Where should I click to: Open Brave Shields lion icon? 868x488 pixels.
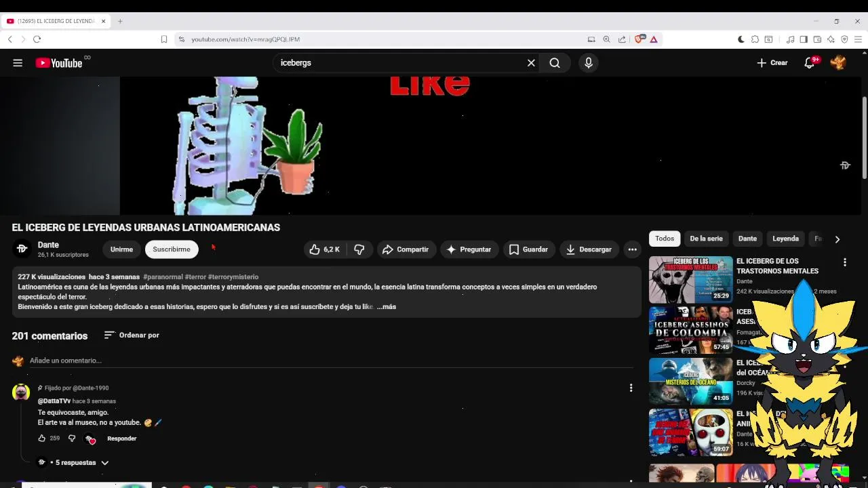639,39
